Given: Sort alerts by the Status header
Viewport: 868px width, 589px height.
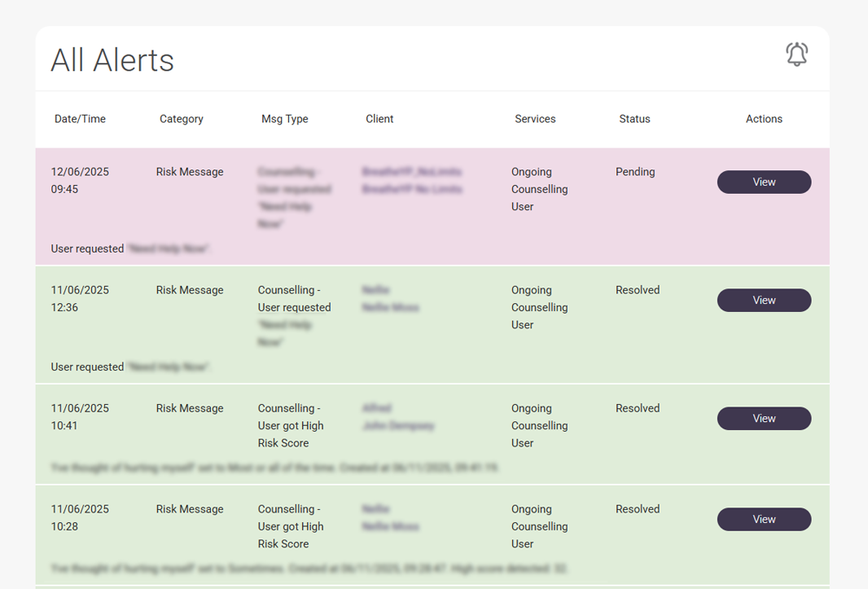Looking at the screenshot, I should click(635, 119).
